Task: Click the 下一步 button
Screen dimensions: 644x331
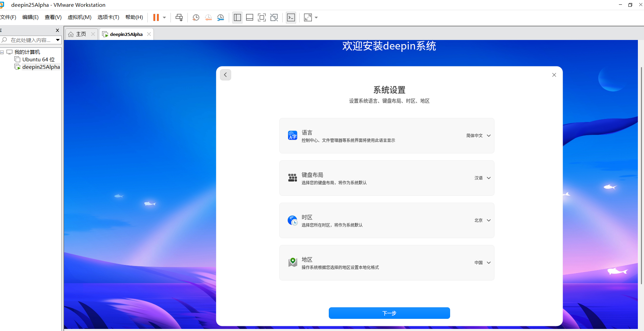Action: point(389,313)
